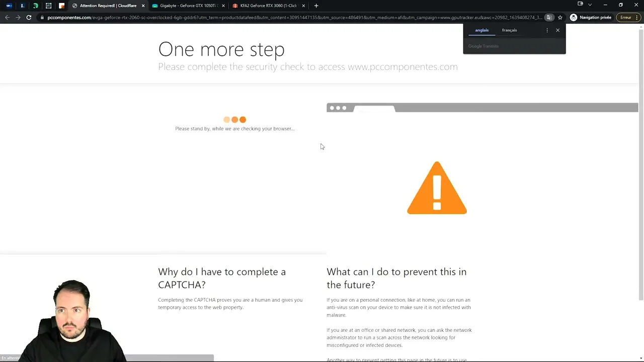Open a new tab with the plus button
Screen dimensions: 644x362
pyautogui.click(x=316, y=6)
